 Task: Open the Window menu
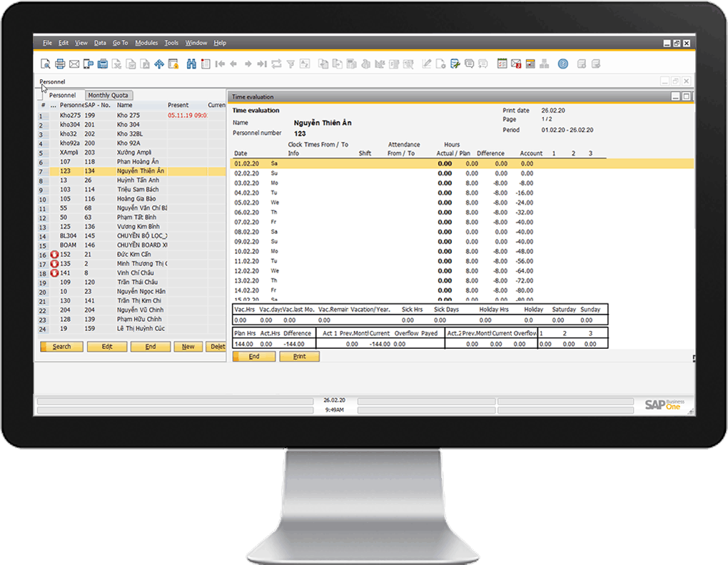tap(196, 43)
